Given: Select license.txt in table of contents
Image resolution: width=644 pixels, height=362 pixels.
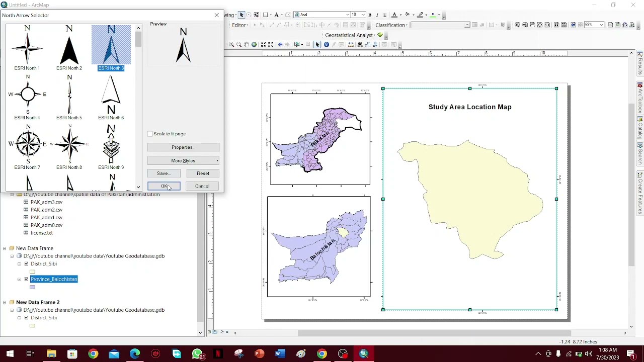Looking at the screenshot, I should pos(41,233).
